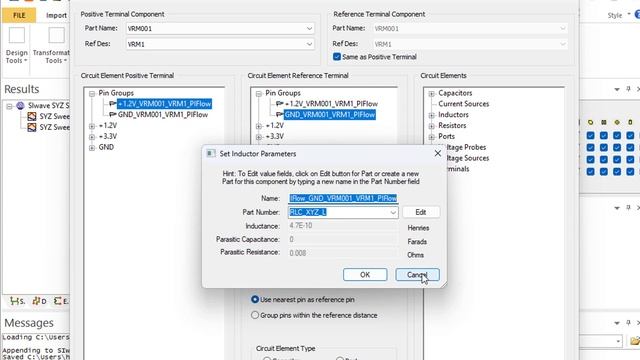Image resolution: width=640 pixels, height=360 pixels.
Task: Click the Appending to SIwave message line
Action: [36, 350]
